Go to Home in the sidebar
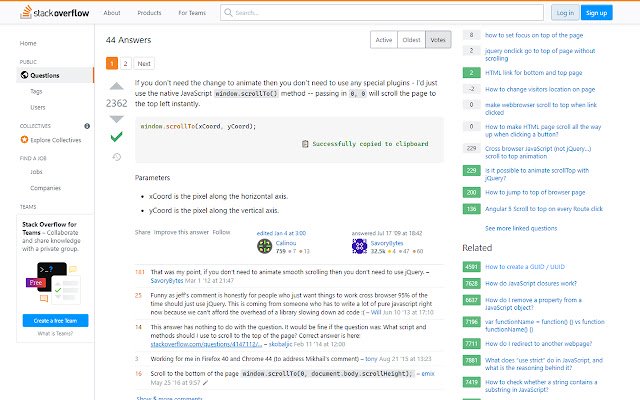 tap(28, 43)
